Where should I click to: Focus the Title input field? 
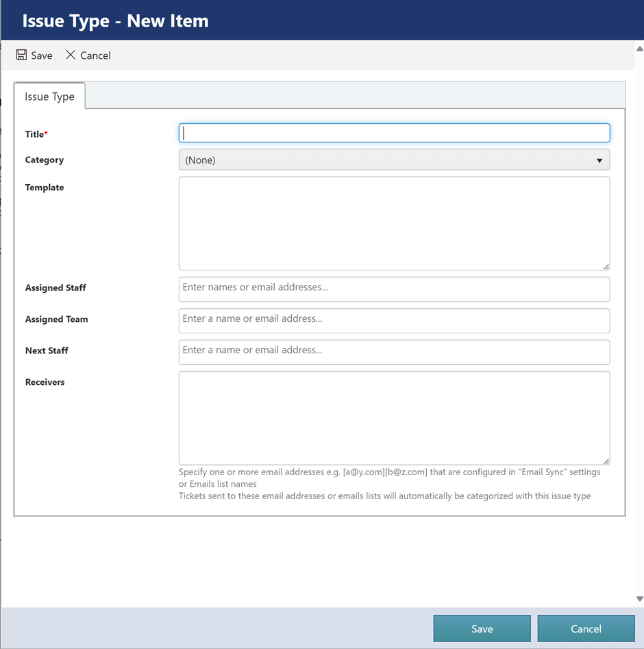coord(394,133)
